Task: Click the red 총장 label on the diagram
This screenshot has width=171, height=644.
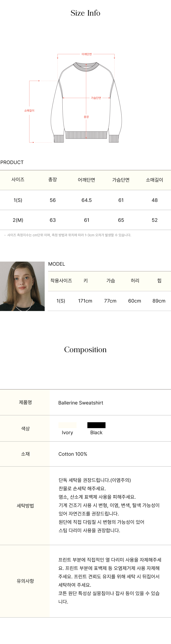Action: click(x=86, y=117)
